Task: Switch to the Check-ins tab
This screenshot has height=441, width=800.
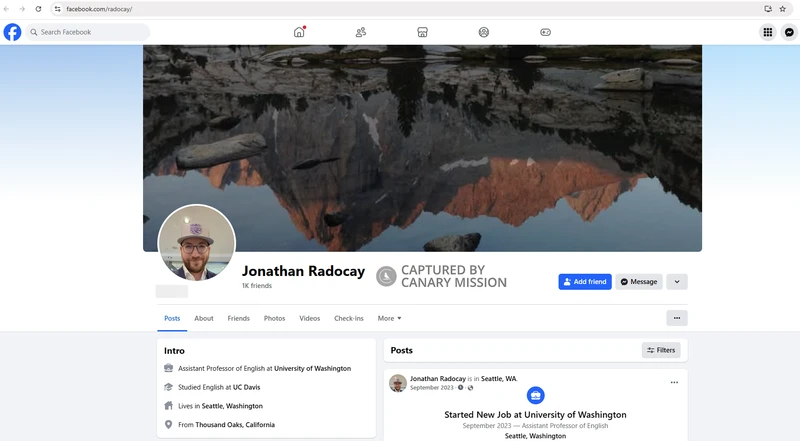Action: pyautogui.click(x=349, y=318)
